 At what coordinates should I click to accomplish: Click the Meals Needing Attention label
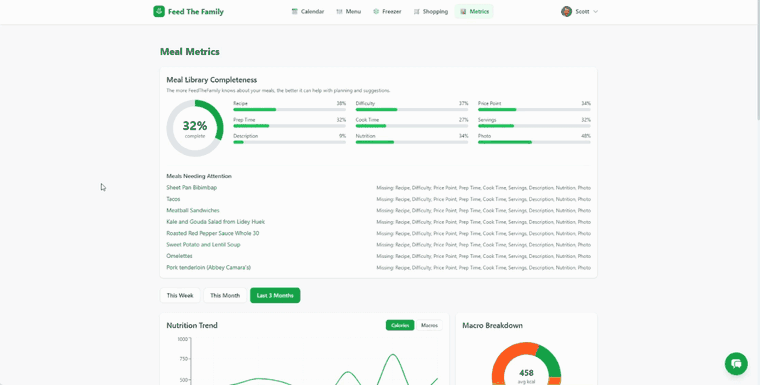pos(199,176)
